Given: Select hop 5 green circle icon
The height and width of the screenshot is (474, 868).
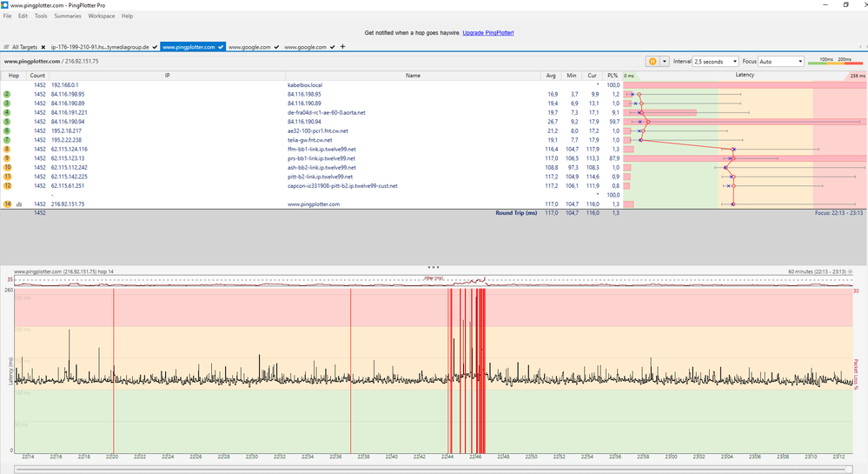Looking at the screenshot, I should 7,122.
